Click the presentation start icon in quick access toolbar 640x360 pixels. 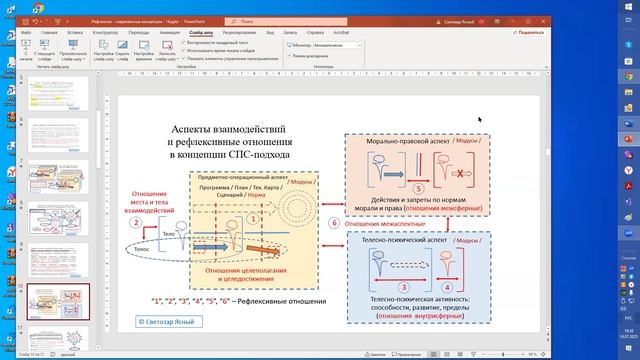point(58,22)
